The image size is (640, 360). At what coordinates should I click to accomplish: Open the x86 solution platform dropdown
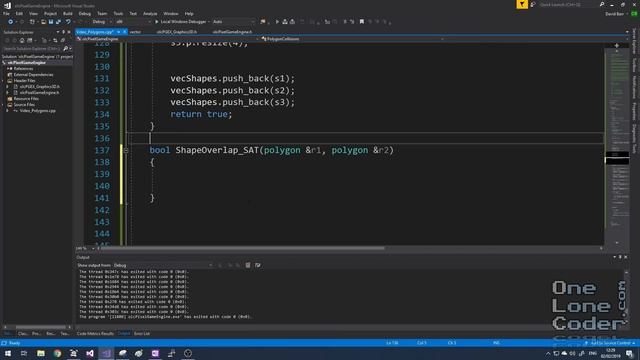tap(133, 22)
